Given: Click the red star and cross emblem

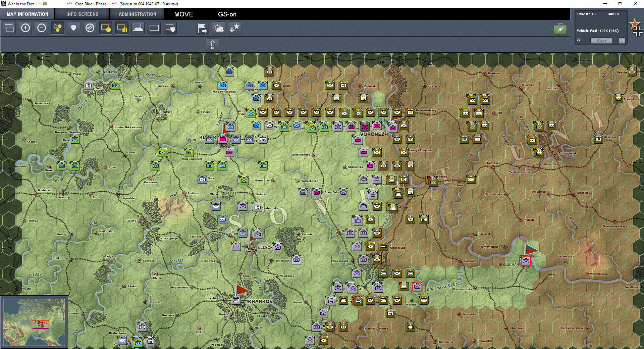Looking at the screenshot, I should 636,28.
